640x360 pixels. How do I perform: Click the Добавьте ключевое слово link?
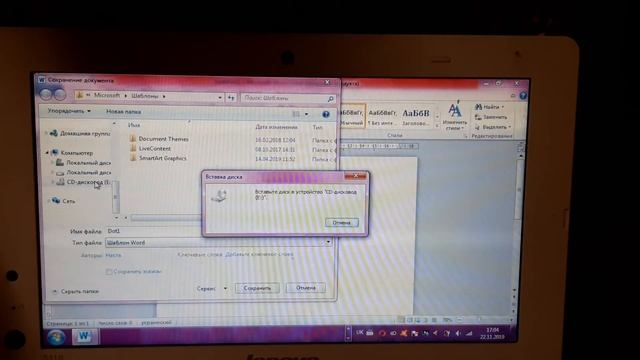point(259,254)
